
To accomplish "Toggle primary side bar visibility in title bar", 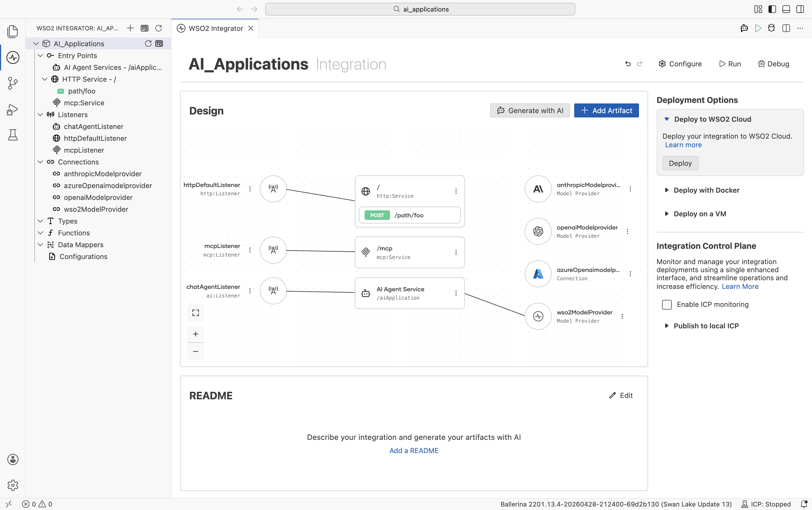I will pos(772,9).
